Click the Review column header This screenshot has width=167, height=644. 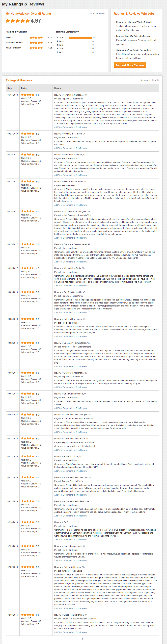tap(58, 88)
